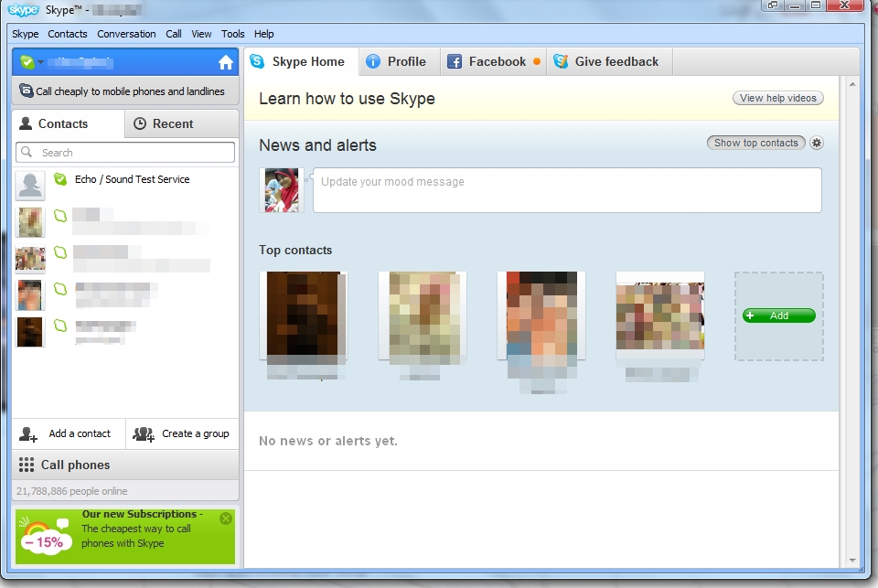Click the feedback icon on Give feedback tab
This screenshot has width=878, height=588.
(561, 61)
